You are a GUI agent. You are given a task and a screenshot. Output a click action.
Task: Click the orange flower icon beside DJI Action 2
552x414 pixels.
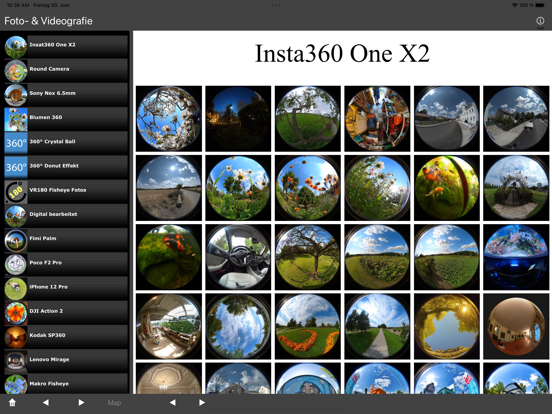pos(16,313)
